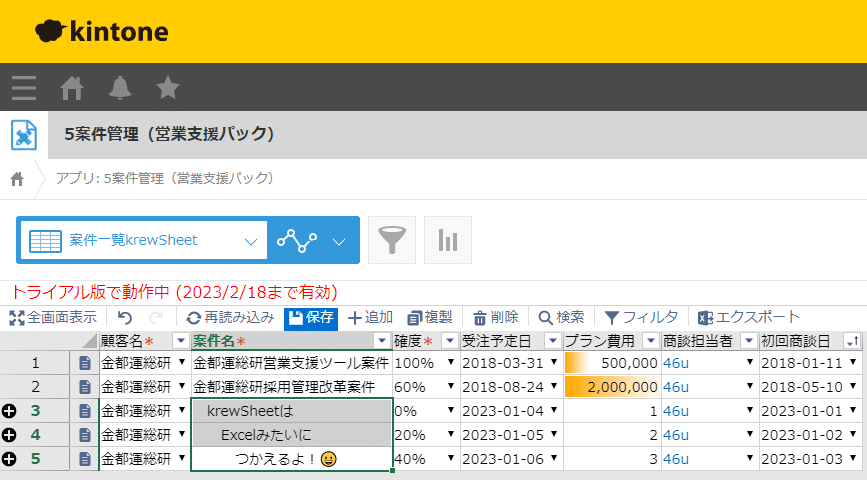
Task: Click 複製 duplicate button
Action: 430,317
